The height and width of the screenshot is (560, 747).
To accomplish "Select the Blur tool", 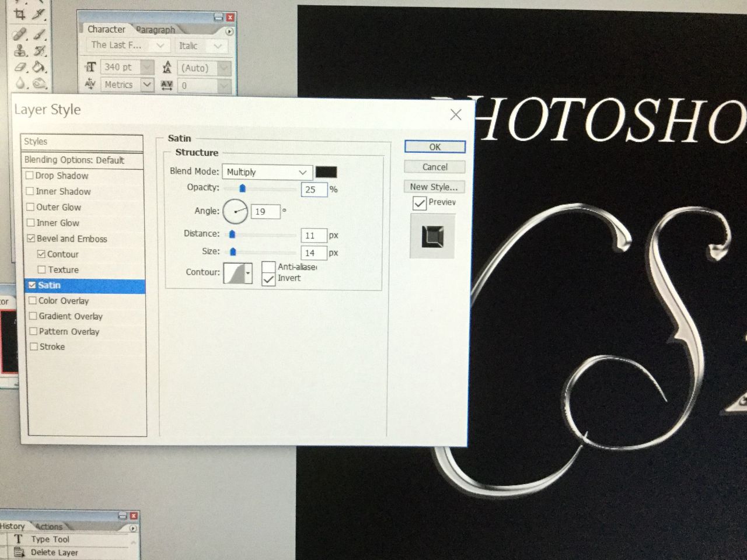I will 20,83.
